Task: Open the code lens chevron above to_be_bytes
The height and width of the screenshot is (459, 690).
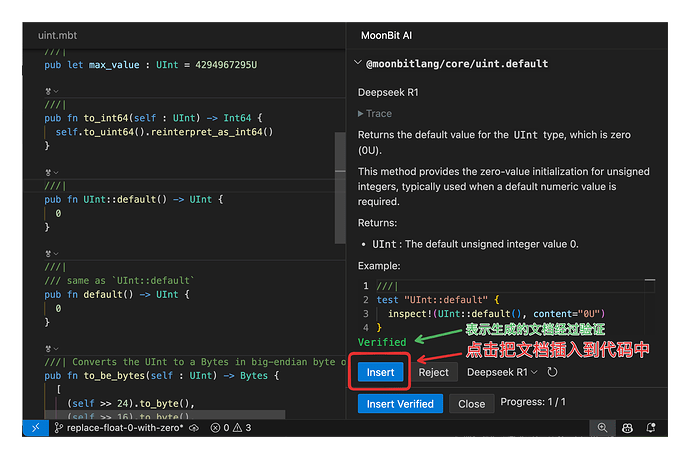Action: pos(56,349)
